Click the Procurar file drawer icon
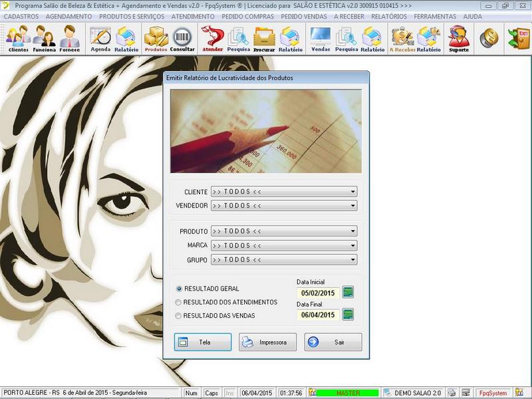The image size is (532, 399). pos(264,39)
